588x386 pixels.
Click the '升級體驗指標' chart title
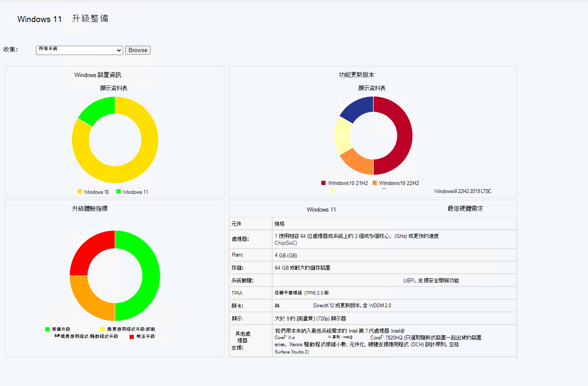(90, 209)
